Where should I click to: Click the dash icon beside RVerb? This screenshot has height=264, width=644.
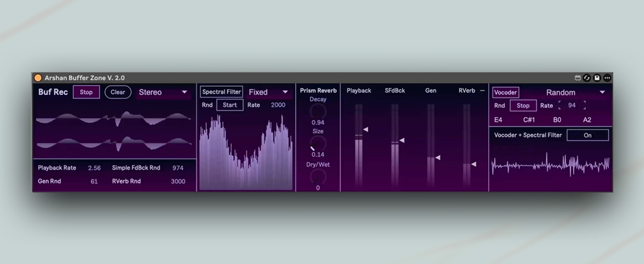pos(482,91)
